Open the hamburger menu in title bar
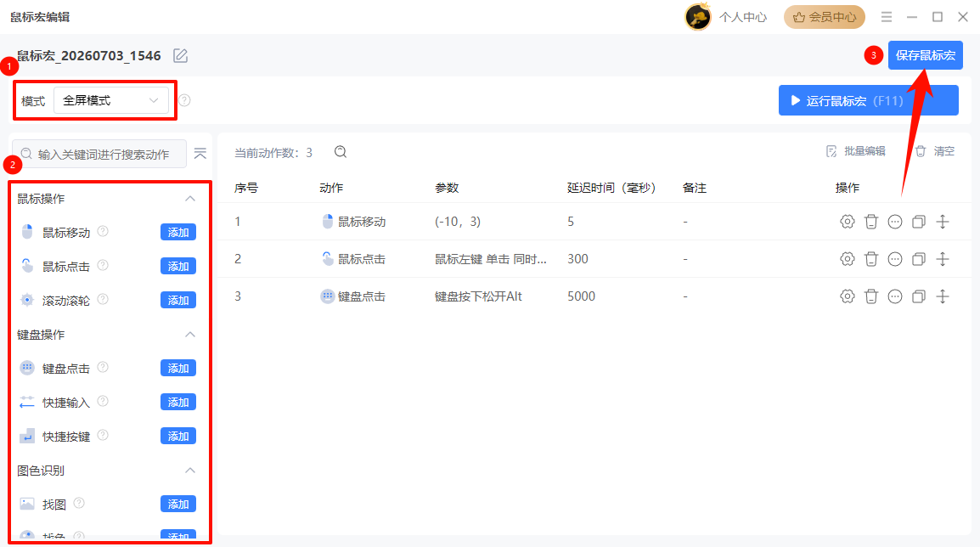The height and width of the screenshot is (547, 980). click(x=887, y=17)
